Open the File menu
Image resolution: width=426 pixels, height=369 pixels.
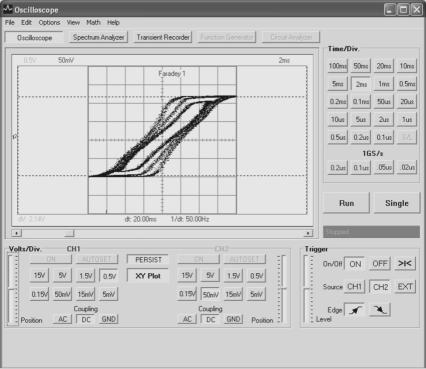(10, 22)
